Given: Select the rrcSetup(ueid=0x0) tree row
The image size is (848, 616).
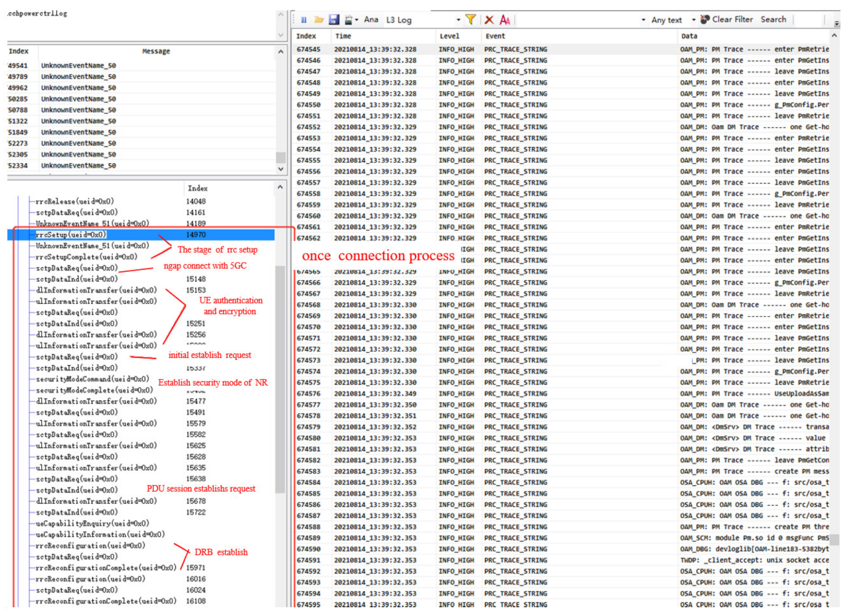Looking at the screenshot, I should (x=71, y=235).
